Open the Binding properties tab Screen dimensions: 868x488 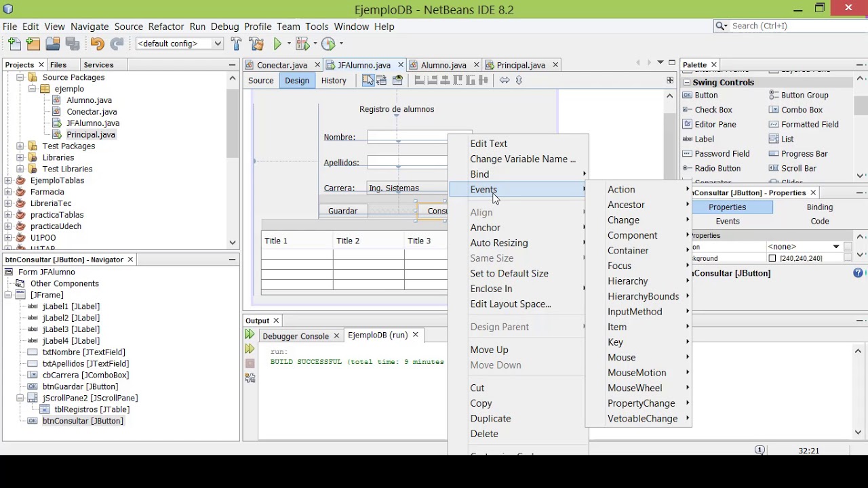coord(820,207)
